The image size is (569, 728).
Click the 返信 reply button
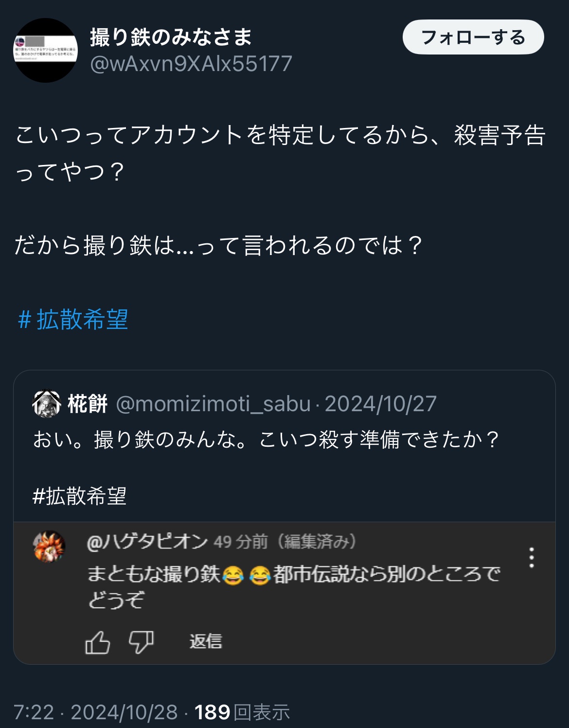[206, 641]
